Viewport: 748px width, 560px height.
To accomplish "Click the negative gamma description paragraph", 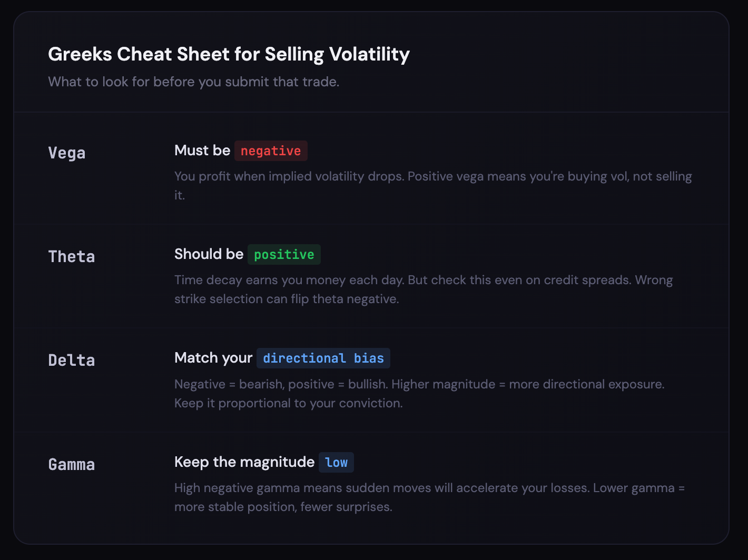I will pyautogui.click(x=429, y=497).
